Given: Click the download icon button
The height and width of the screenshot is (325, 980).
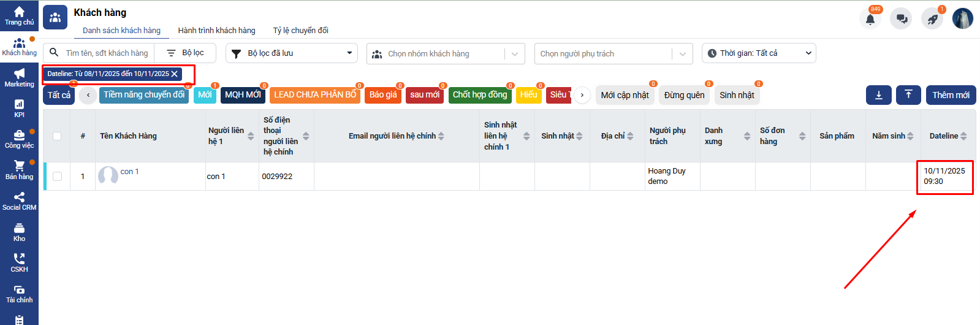Looking at the screenshot, I should coord(878,95).
